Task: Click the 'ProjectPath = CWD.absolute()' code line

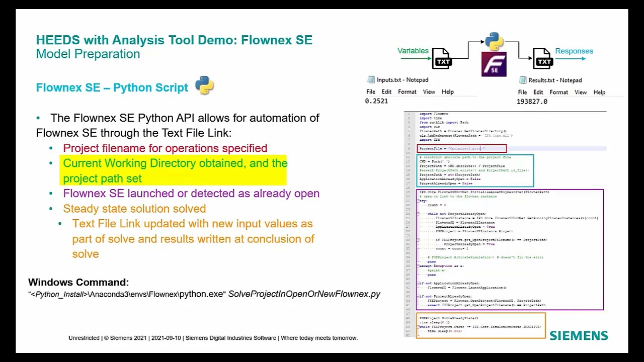Action: point(462,166)
